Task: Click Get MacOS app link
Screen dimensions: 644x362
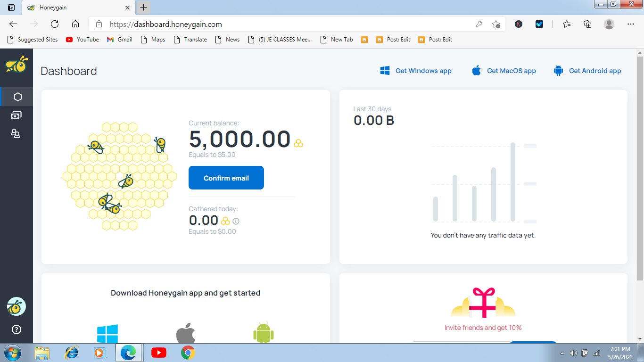Action: click(504, 71)
